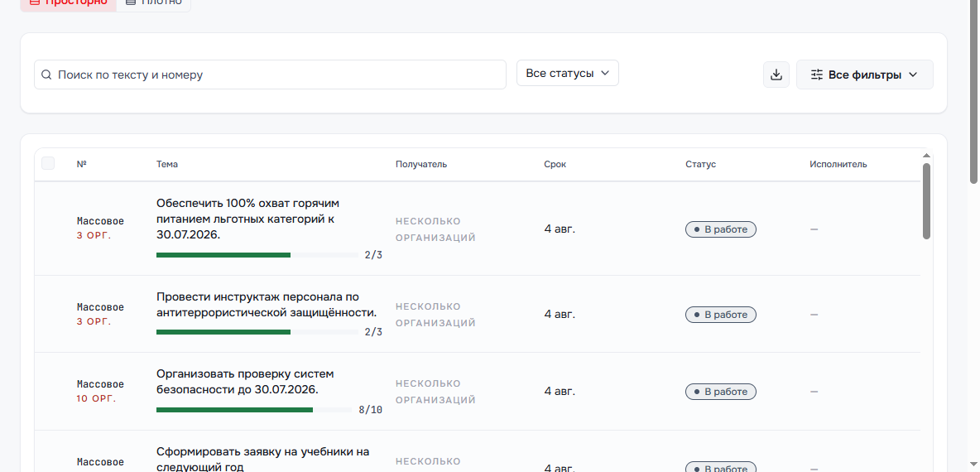Screen dimensions: 980x472
Task: Click Несколько организаций in горячим питанием row
Action: coord(435,229)
